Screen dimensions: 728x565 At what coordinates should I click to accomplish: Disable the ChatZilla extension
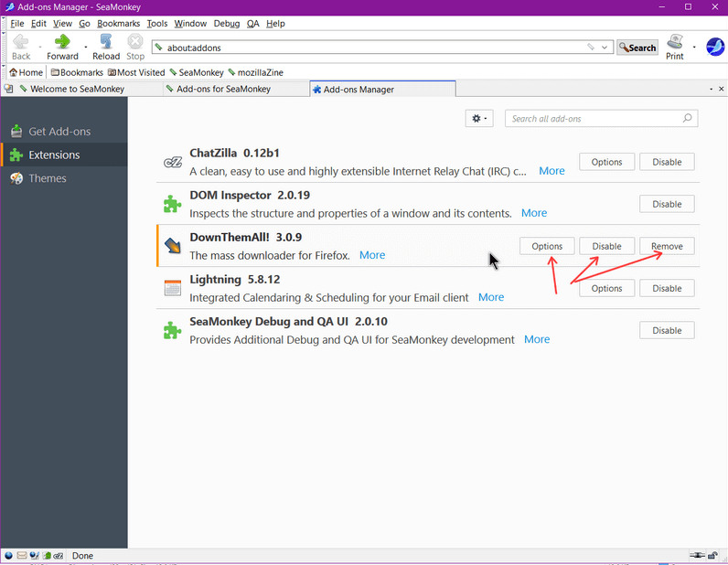tap(667, 162)
